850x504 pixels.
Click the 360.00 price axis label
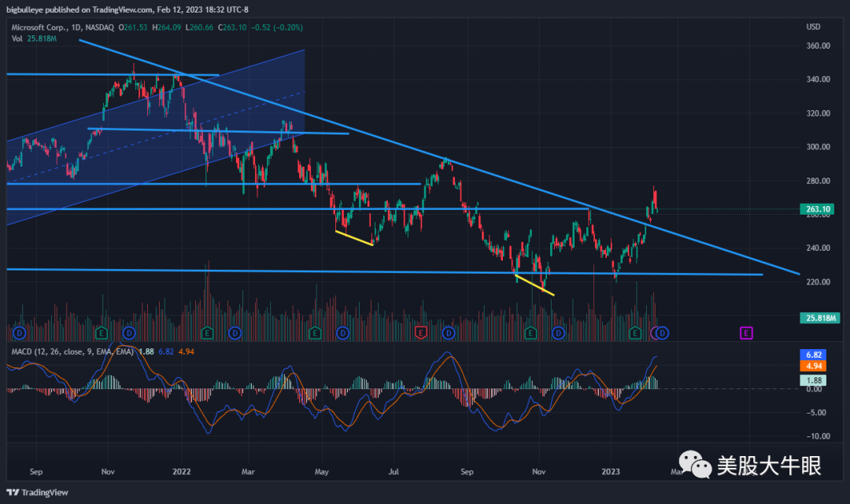(x=818, y=46)
